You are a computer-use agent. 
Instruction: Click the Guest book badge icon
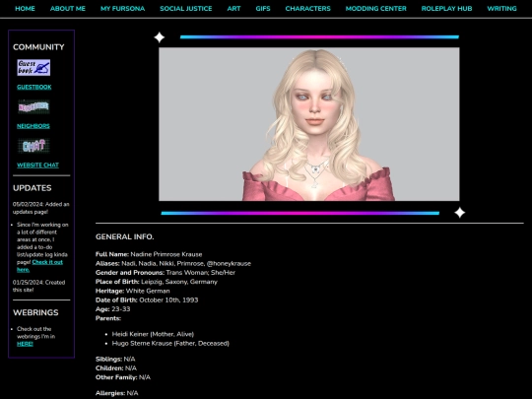pyautogui.click(x=33, y=68)
